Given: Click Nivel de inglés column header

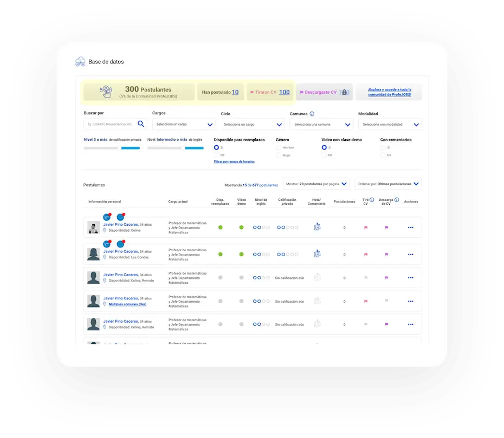Looking at the screenshot, I should coord(261,201).
